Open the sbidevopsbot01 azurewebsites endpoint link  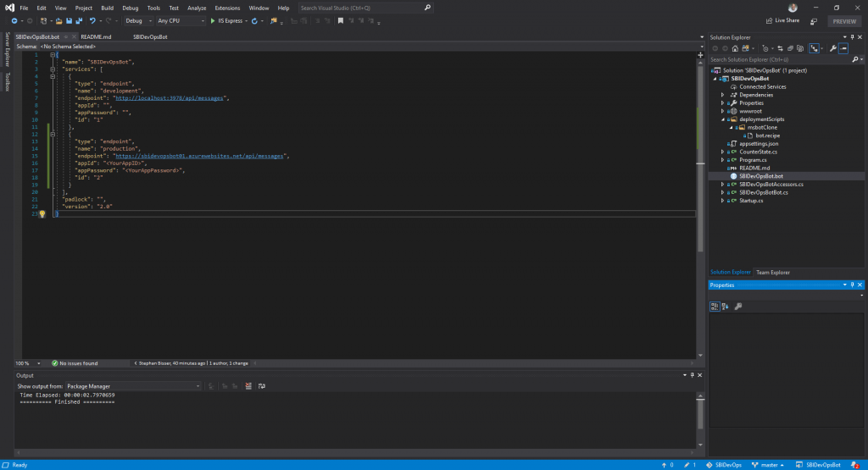pos(199,156)
